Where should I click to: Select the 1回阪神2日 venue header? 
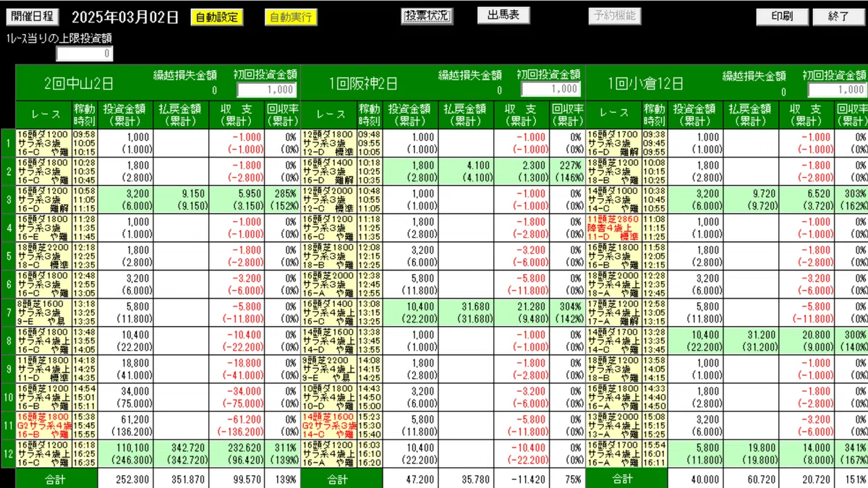[x=362, y=83]
